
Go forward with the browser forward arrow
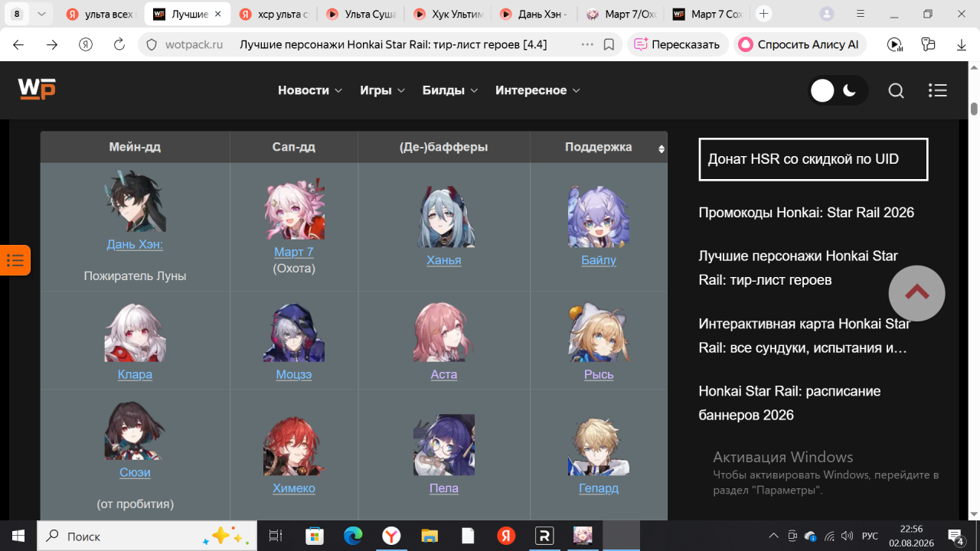pos(52,44)
